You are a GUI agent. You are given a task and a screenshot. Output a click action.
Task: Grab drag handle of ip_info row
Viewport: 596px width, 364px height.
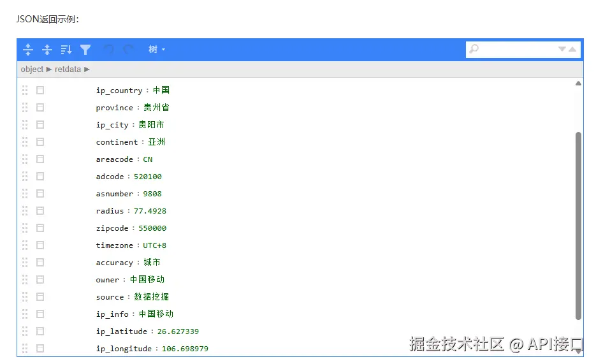point(25,314)
